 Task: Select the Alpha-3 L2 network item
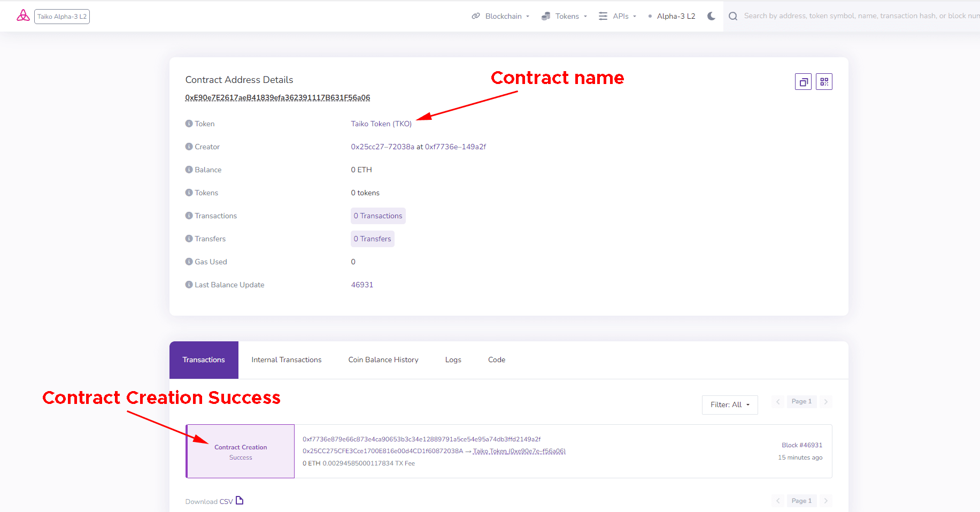pyautogui.click(x=672, y=16)
